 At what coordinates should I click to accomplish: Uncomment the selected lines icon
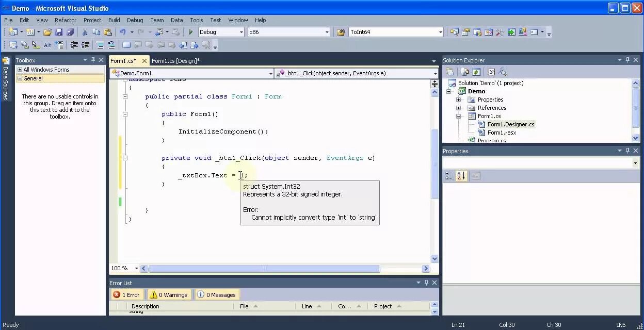click(x=111, y=45)
